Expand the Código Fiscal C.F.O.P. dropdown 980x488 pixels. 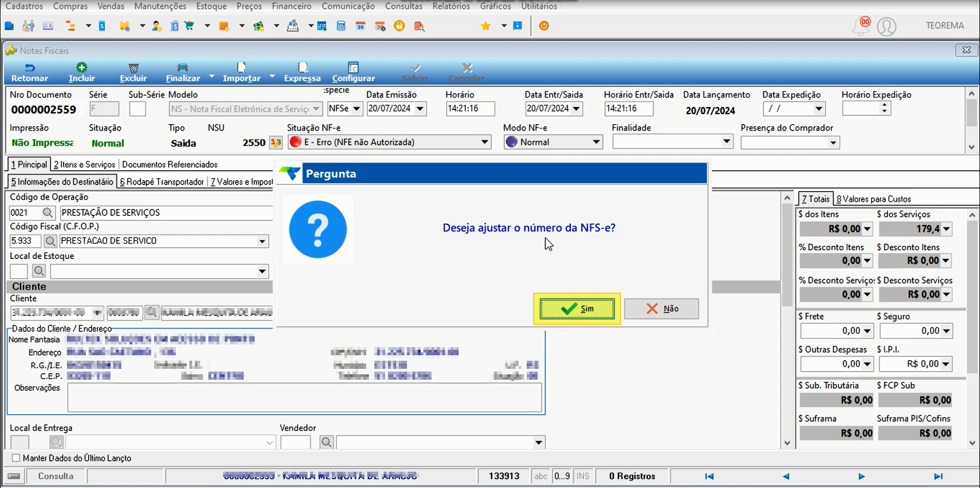(x=262, y=241)
